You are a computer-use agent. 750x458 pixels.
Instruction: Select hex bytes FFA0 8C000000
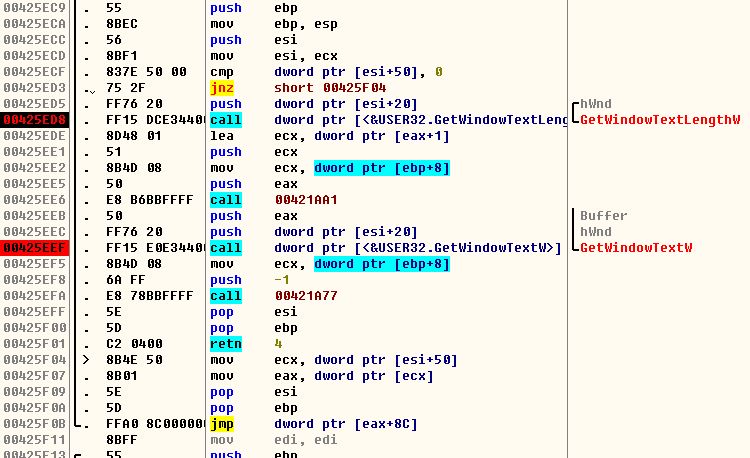[155, 424]
